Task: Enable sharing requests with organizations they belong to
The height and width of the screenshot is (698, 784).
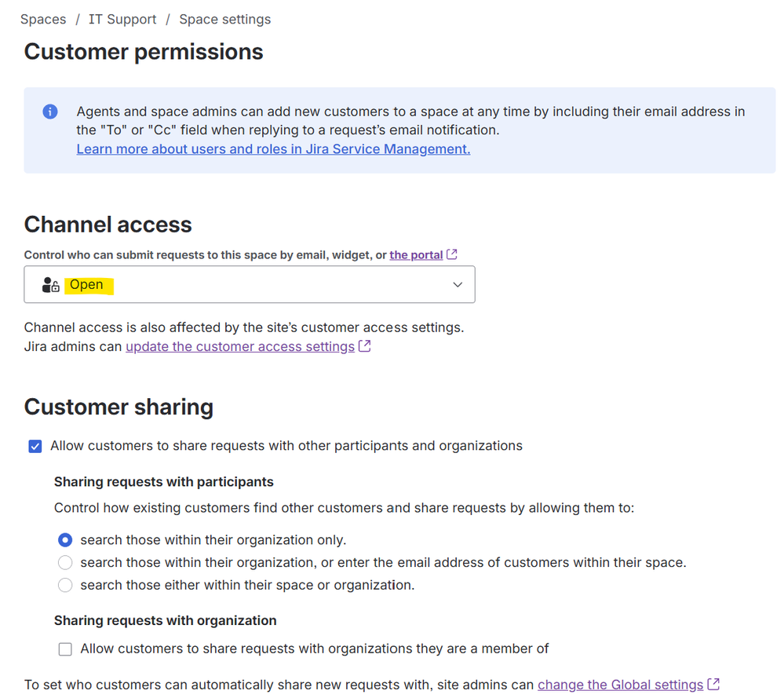Action: (65, 649)
